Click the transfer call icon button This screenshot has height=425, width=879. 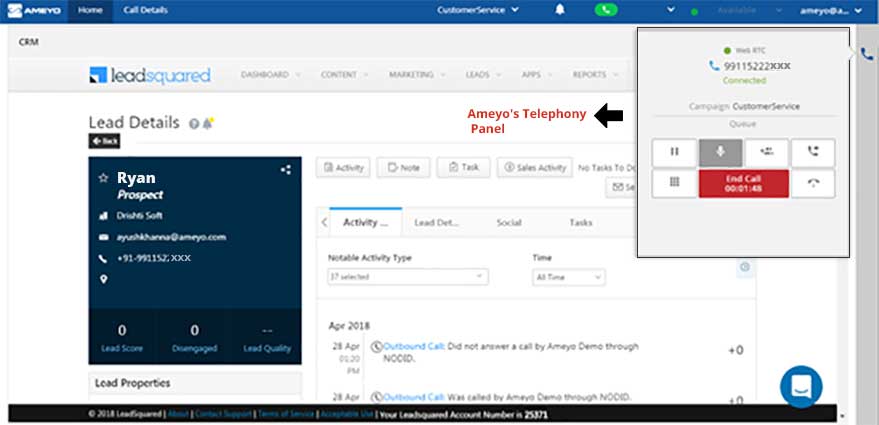(x=813, y=153)
